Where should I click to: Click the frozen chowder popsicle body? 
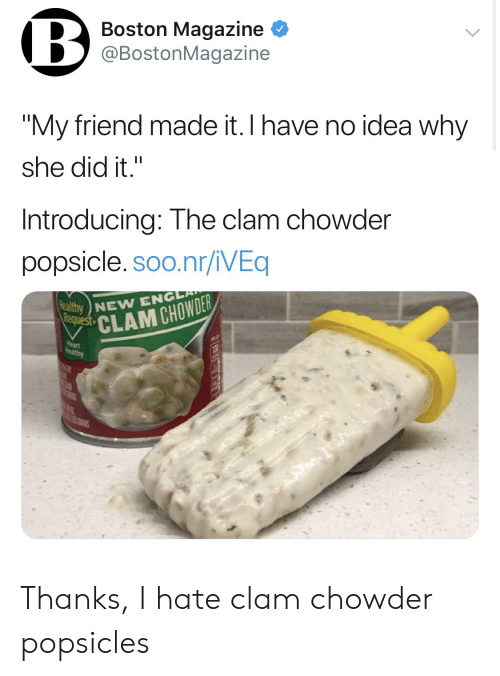click(282, 435)
